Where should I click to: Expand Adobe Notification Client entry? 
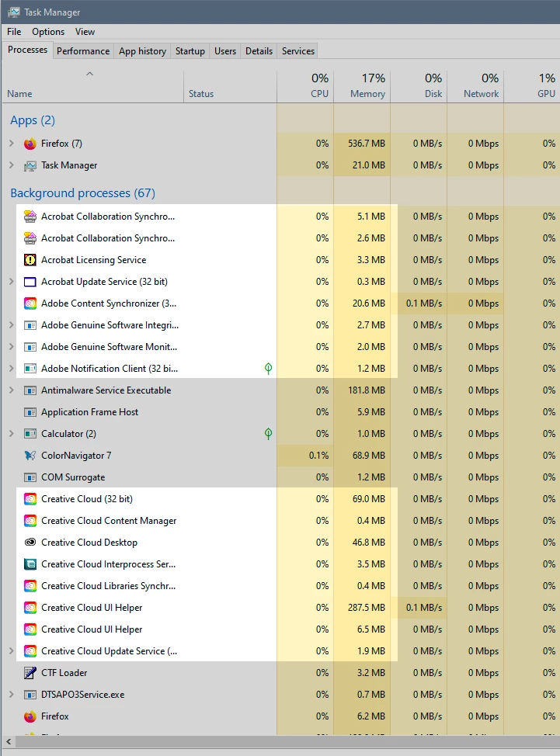[x=12, y=368]
